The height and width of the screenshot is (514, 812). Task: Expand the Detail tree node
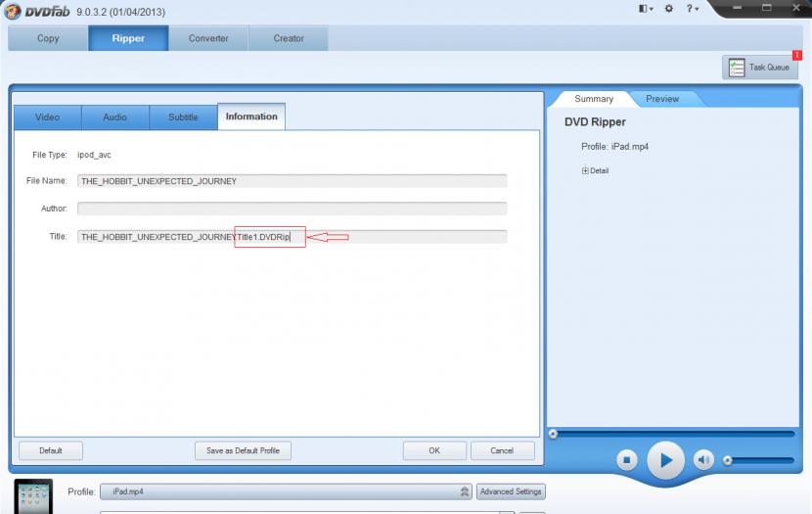point(585,170)
